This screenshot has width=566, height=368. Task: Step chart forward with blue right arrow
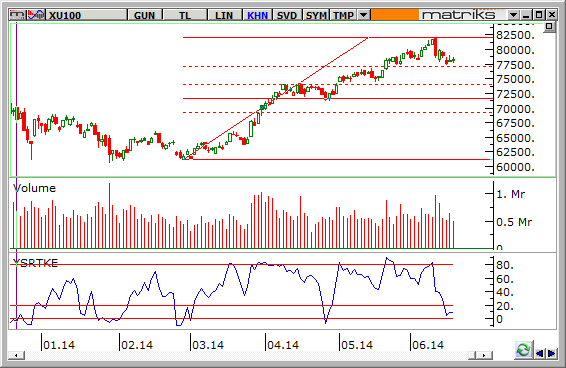[x=551, y=353]
